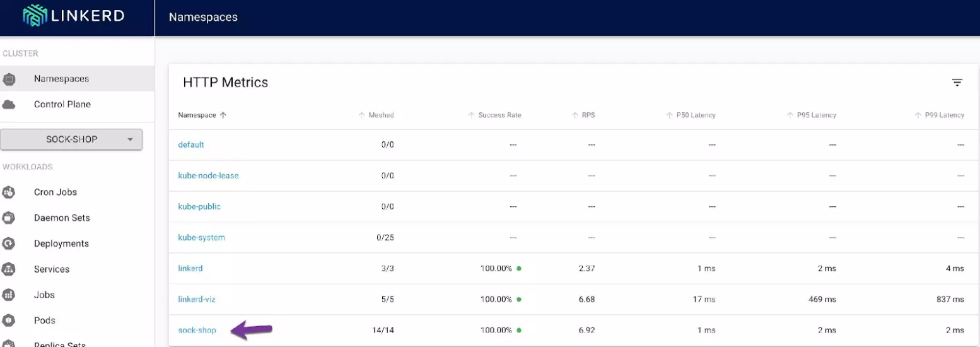Viewport: 980px width, 347px height.
Task: Click the Linkerd logo icon
Action: tap(35, 16)
